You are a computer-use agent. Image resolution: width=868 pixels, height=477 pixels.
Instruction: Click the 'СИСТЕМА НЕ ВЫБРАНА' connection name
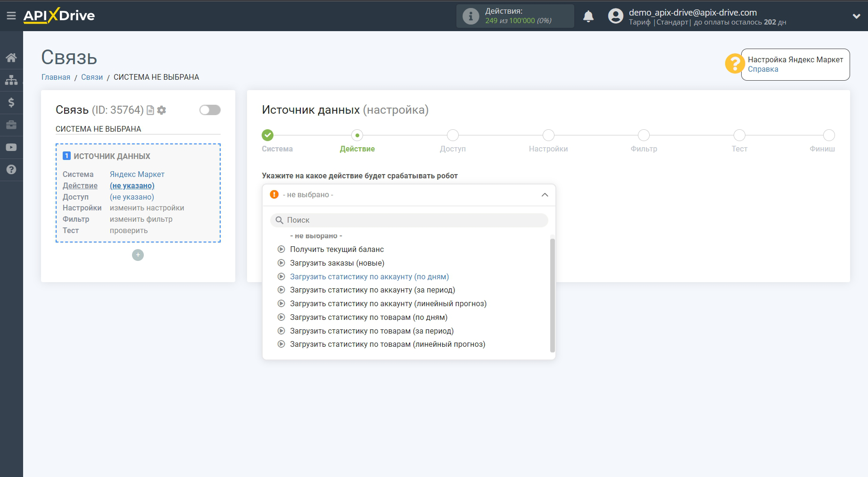[x=99, y=129]
